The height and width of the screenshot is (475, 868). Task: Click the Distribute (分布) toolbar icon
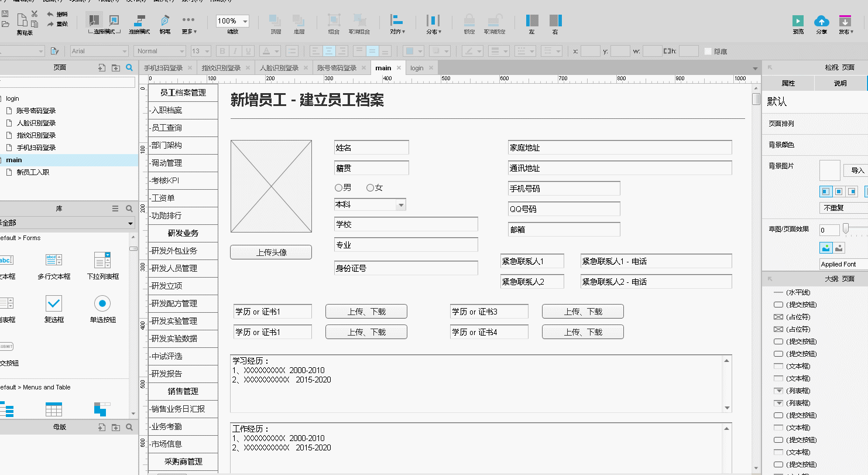[x=433, y=21]
